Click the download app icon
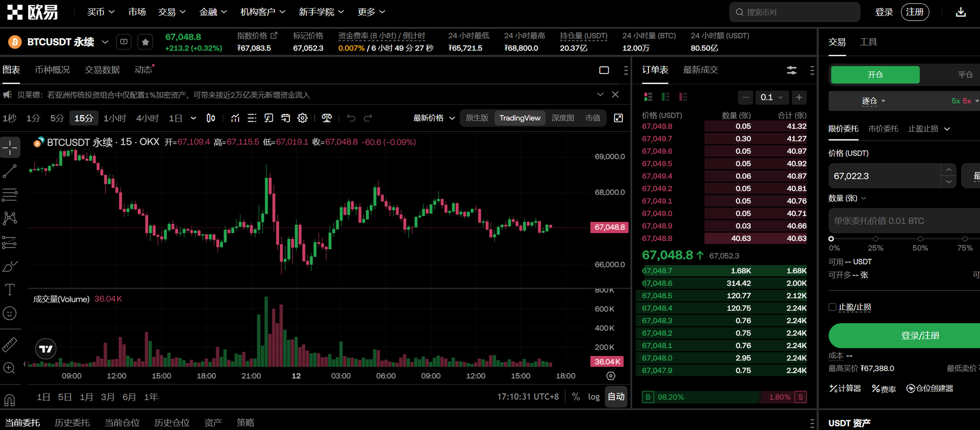The image size is (980, 430). (x=960, y=12)
